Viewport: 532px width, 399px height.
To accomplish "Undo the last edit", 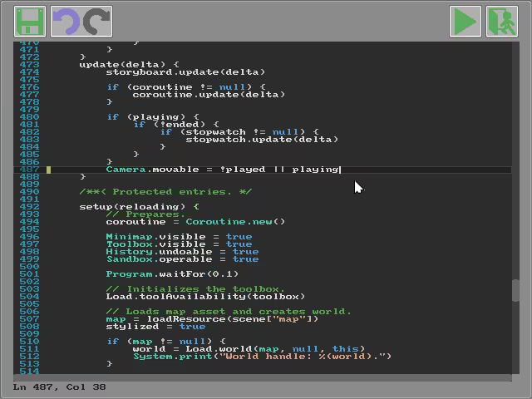I will 65,22.
